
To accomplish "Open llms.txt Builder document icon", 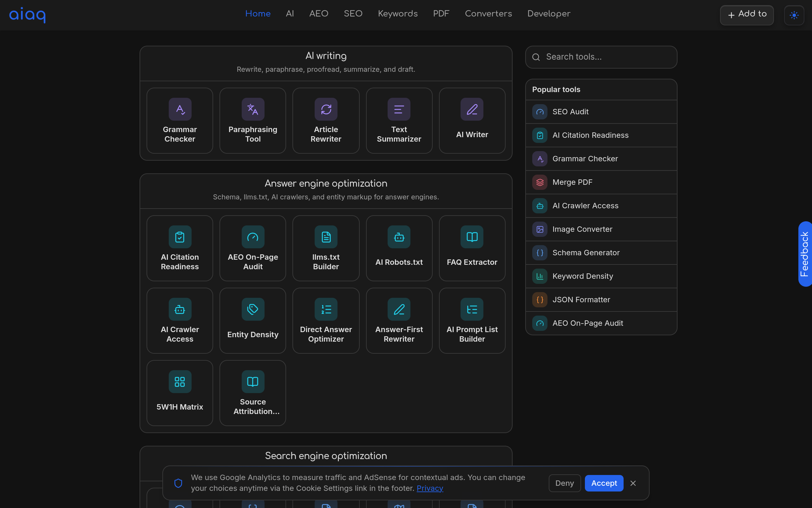I will click(x=326, y=237).
